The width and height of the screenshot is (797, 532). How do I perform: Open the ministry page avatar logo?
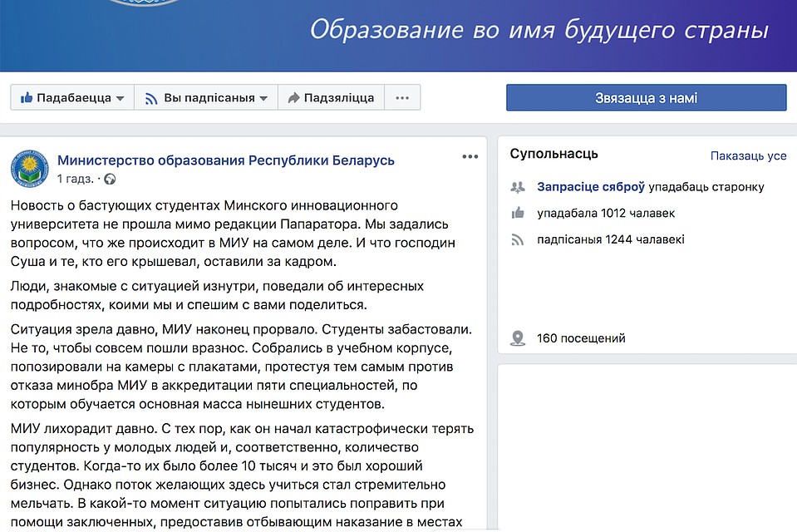pyautogui.click(x=29, y=169)
